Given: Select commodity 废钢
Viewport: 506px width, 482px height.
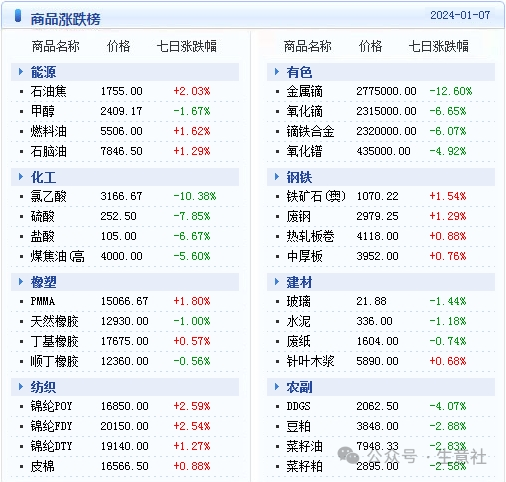Looking at the screenshot, I should 299,216.
